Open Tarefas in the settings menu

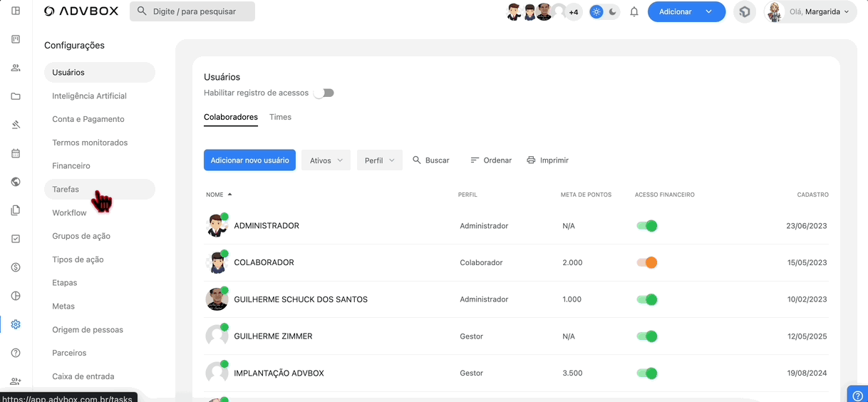pos(66,190)
